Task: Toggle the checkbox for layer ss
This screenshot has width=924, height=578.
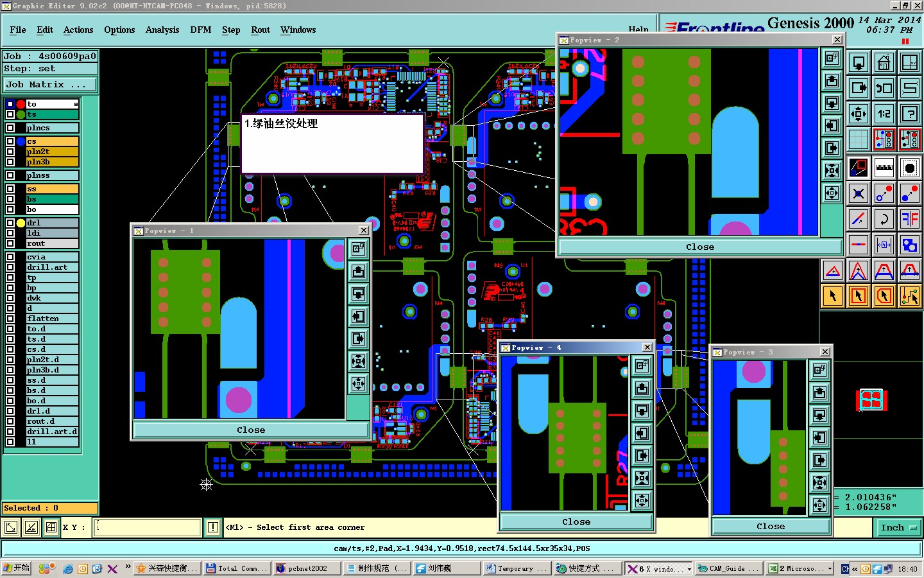Action: pyautogui.click(x=10, y=189)
